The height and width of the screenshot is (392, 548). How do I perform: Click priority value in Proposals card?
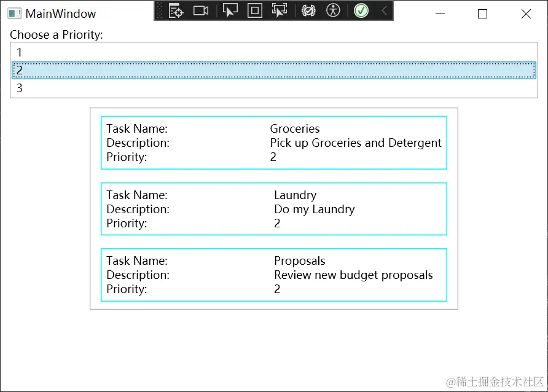(x=277, y=289)
